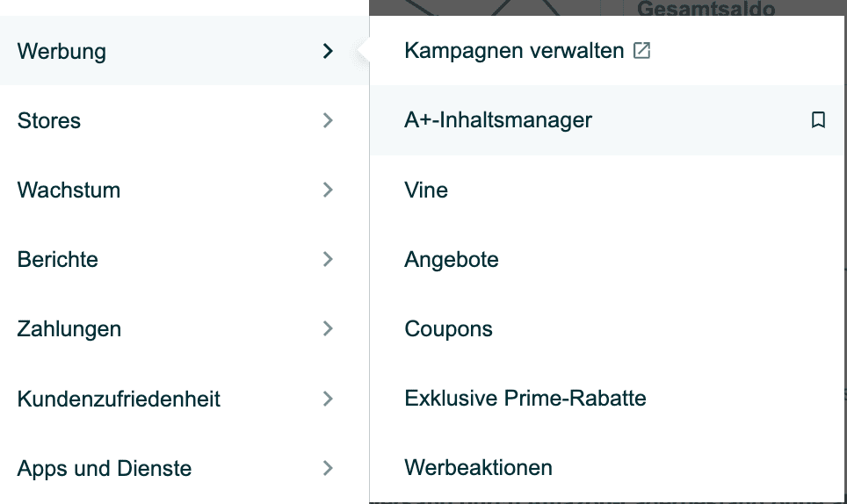Select A+-Inhaltsmanager from the submenu
Image resolution: width=847 pixels, height=504 pixels.
pyautogui.click(x=498, y=120)
